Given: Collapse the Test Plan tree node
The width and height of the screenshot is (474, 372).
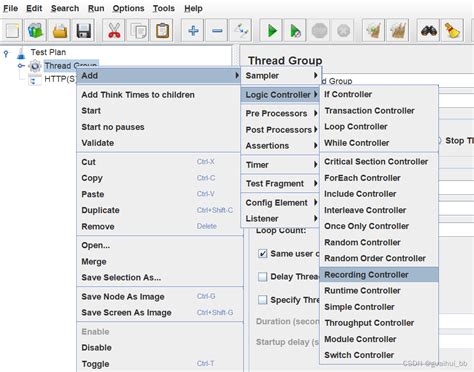Looking at the screenshot, I should click(6, 53).
